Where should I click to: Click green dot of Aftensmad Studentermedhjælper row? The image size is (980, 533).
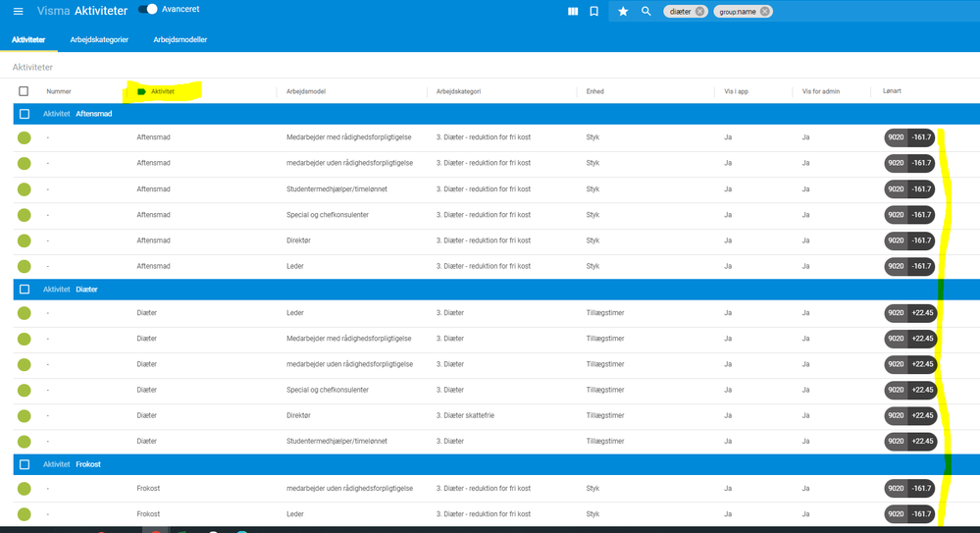(x=25, y=189)
